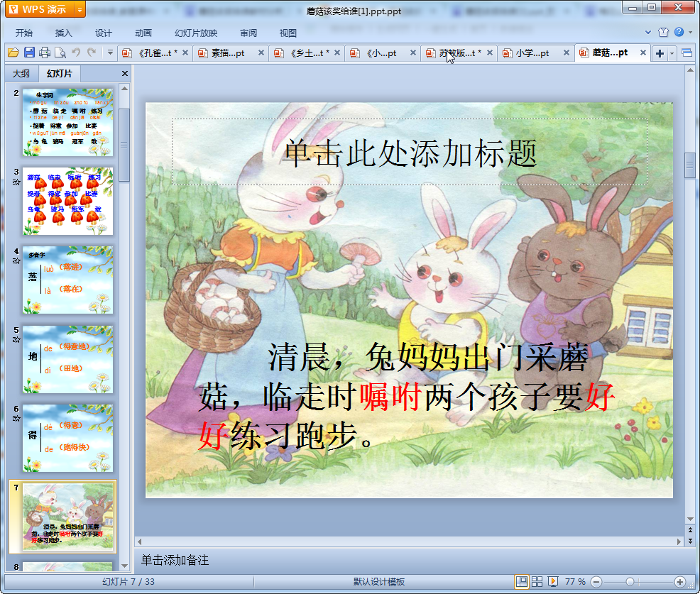This screenshot has width=700, height=594.
Task: Zoom out with the minus button
Action: 596,582
